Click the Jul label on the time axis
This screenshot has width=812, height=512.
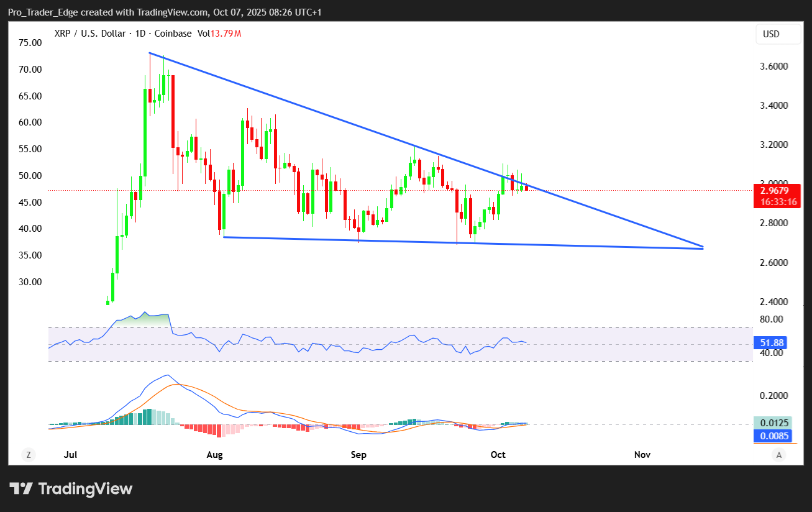[71, 455]
